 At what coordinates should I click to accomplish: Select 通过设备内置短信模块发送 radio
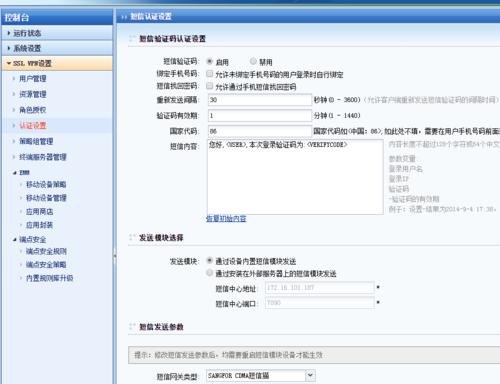210,260
